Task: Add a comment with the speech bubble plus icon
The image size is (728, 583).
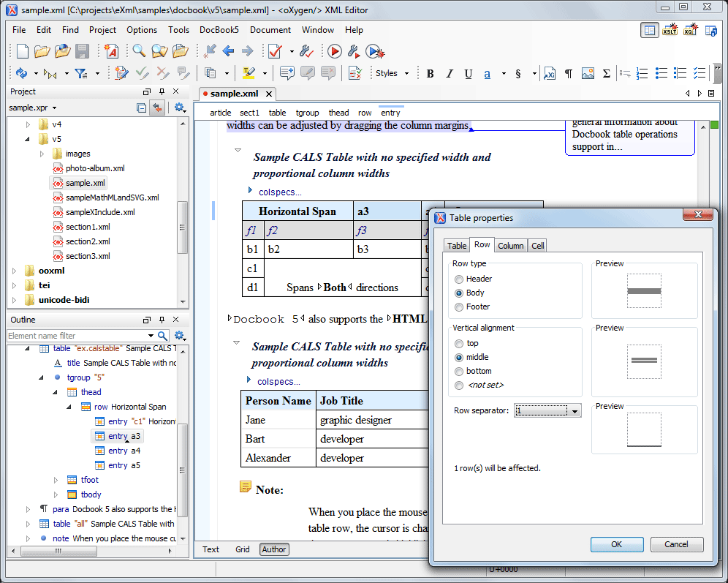Action: 287,73
